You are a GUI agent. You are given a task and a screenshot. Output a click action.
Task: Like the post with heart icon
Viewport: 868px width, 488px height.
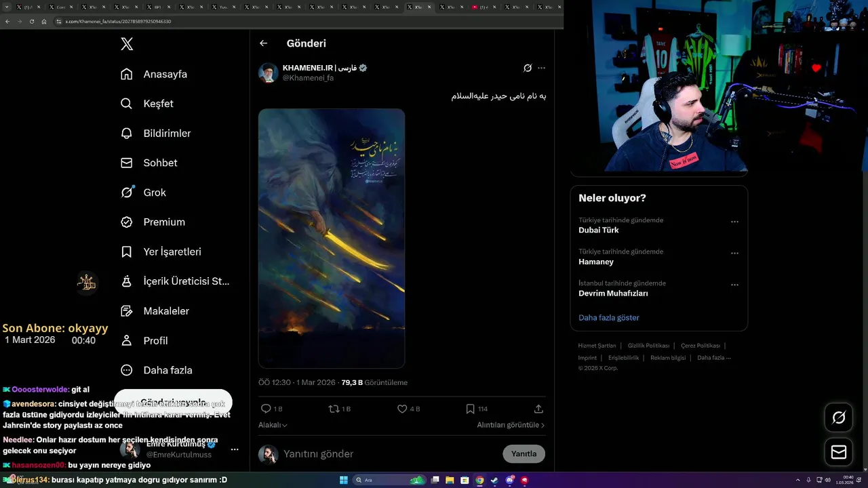pyautogui.click(x=402, y=409)
